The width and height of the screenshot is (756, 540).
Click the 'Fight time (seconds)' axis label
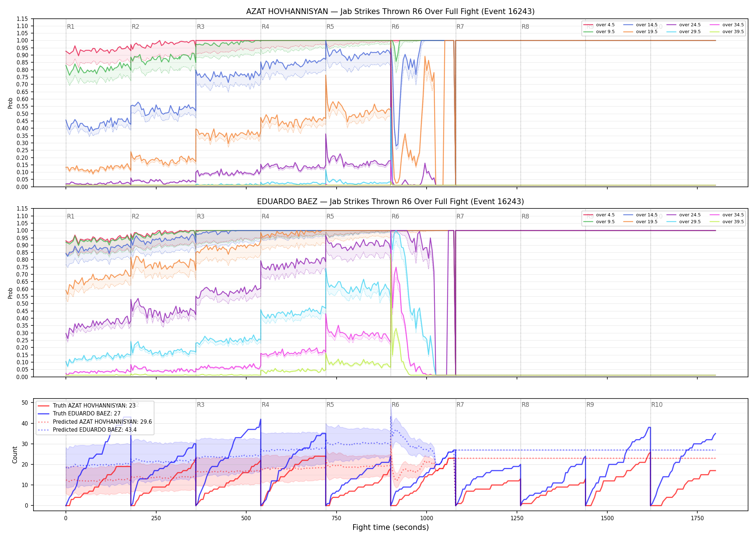tap(391, 527)
